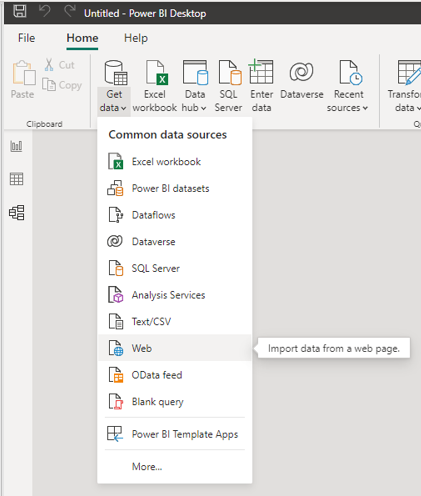Collapse the Get data dropdown arrow

tap(124, 108)
